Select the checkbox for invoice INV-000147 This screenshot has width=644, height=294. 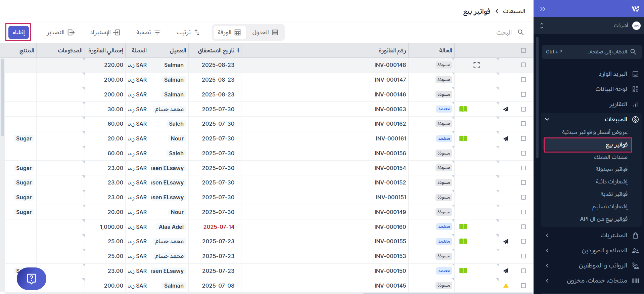[523, 80]
